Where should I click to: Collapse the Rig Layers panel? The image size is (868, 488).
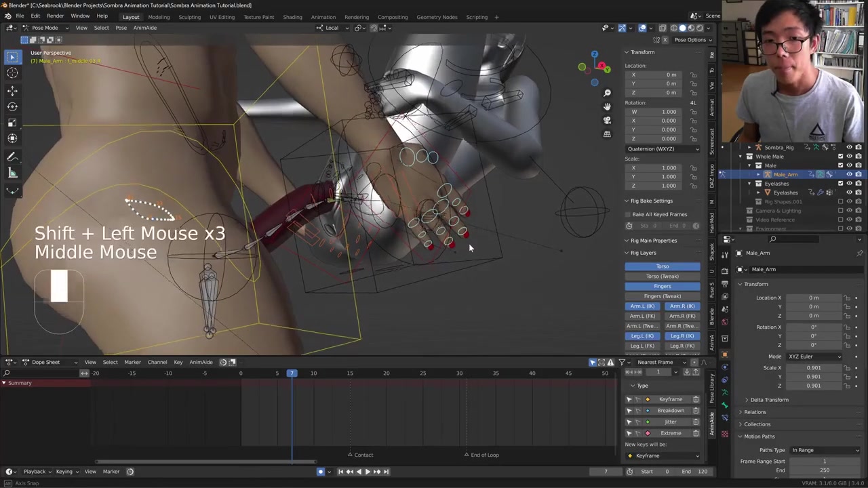(x=643, y=253)
